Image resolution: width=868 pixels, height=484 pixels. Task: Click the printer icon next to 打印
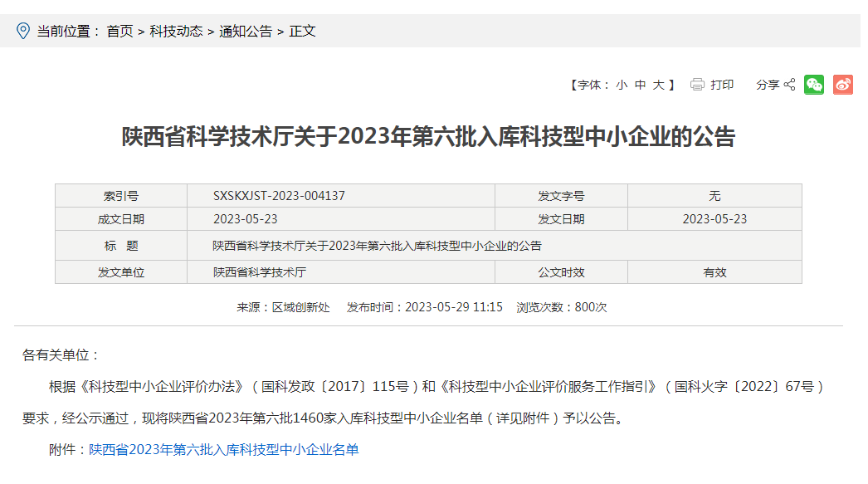pyautogui.click(x=695, y=84)
